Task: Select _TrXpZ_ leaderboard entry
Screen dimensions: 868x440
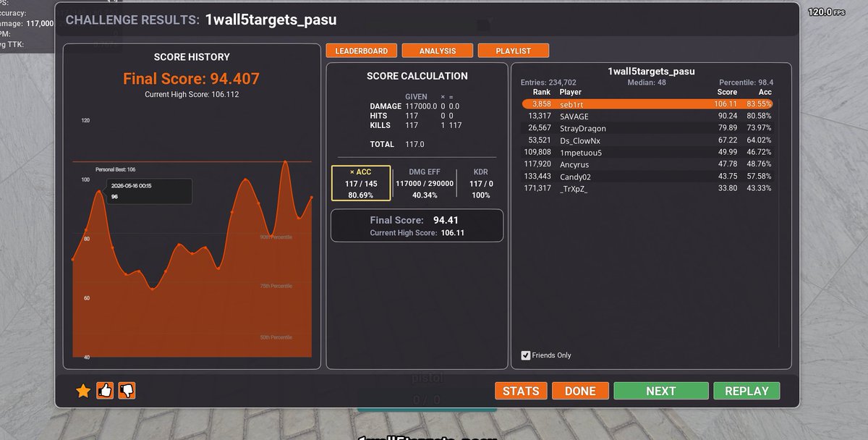Action: (x=647, y=188)
